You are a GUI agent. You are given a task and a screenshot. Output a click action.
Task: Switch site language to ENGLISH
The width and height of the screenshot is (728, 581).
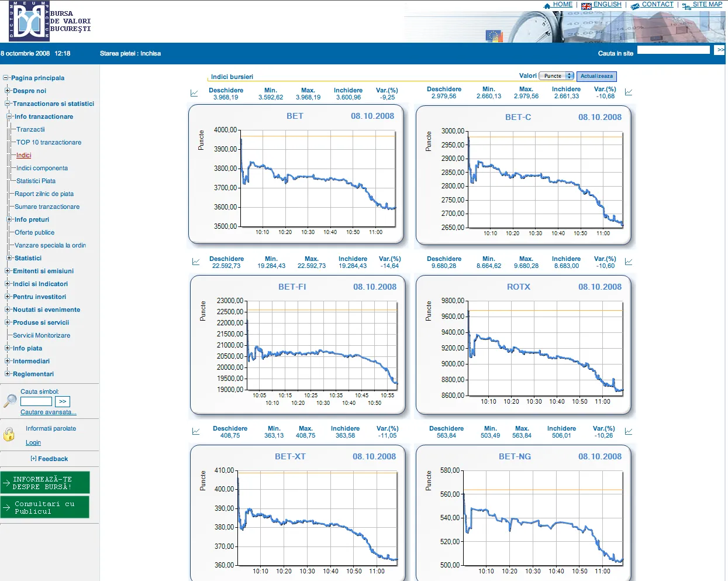pos(607,5)
